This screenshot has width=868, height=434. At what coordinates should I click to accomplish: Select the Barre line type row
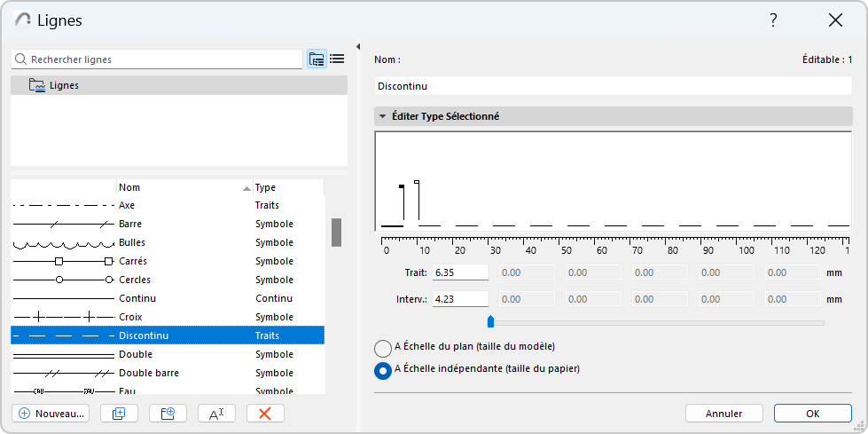(168, 224)
